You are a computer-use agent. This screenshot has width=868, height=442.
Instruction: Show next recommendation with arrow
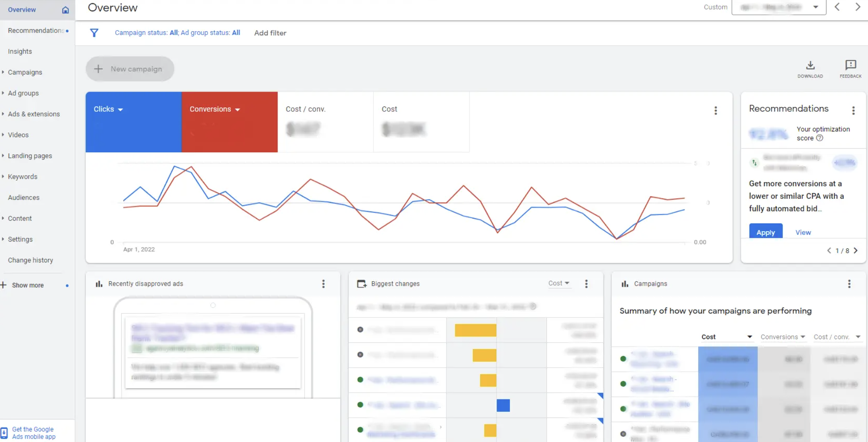(856, 251)
